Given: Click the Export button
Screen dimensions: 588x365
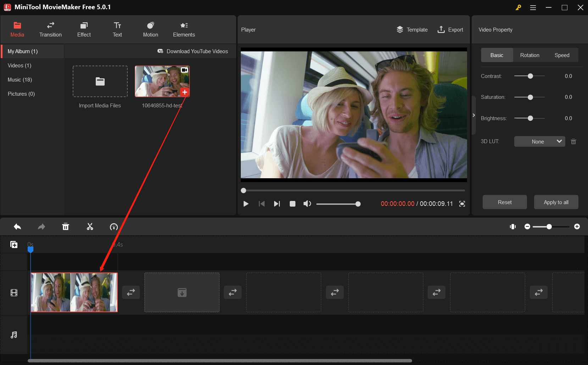Looking at the screenshot, I should coord(450,30).
